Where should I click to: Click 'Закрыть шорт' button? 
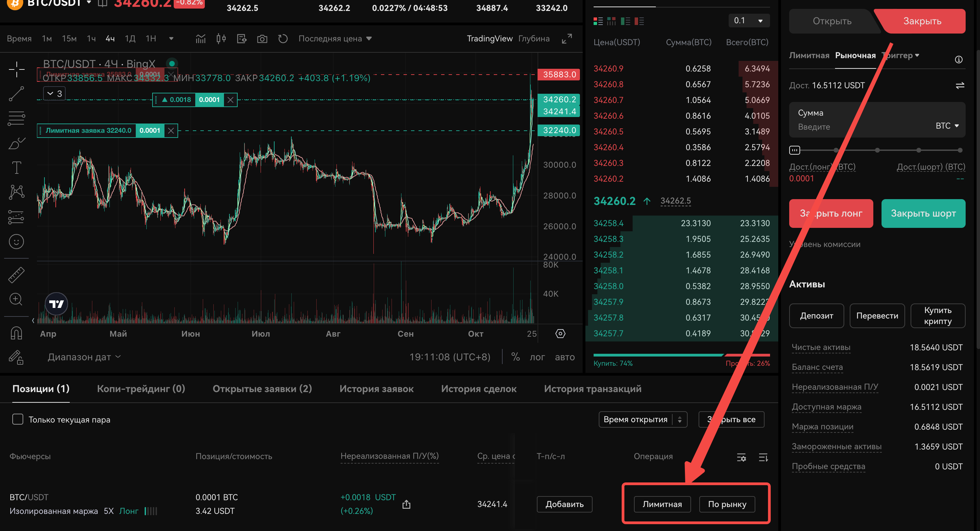923,213
